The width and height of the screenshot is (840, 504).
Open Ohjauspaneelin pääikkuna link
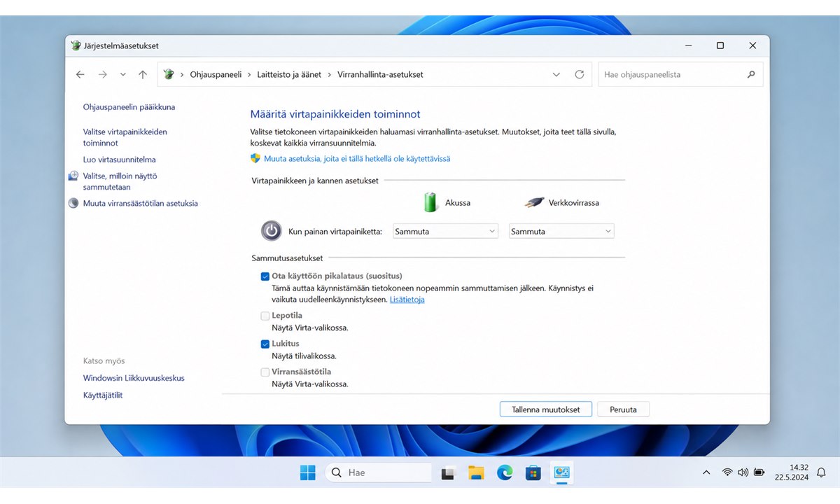(x=129, y=107)
